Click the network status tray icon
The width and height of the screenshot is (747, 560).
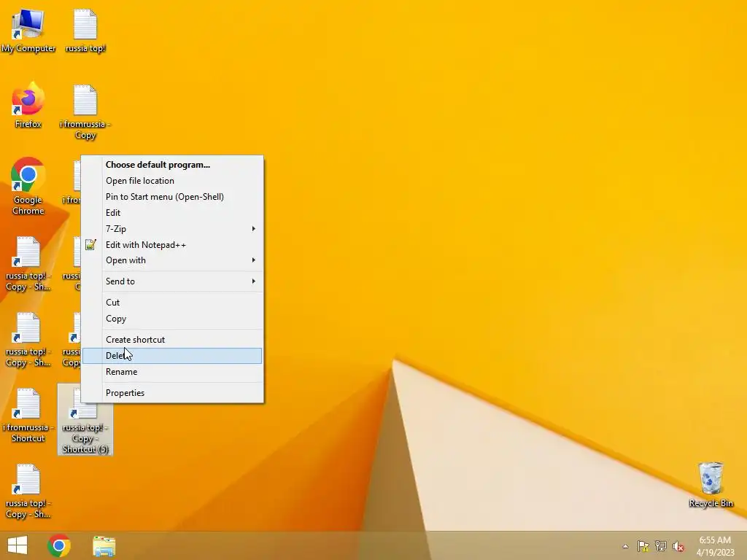661,546
